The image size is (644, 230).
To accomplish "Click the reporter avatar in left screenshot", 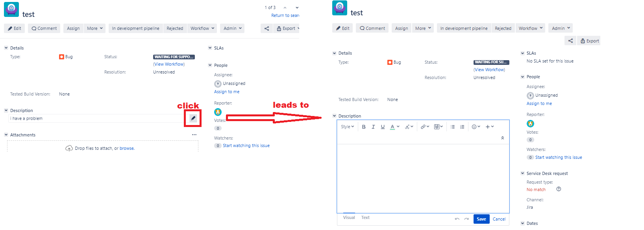I will pos(218,112).
